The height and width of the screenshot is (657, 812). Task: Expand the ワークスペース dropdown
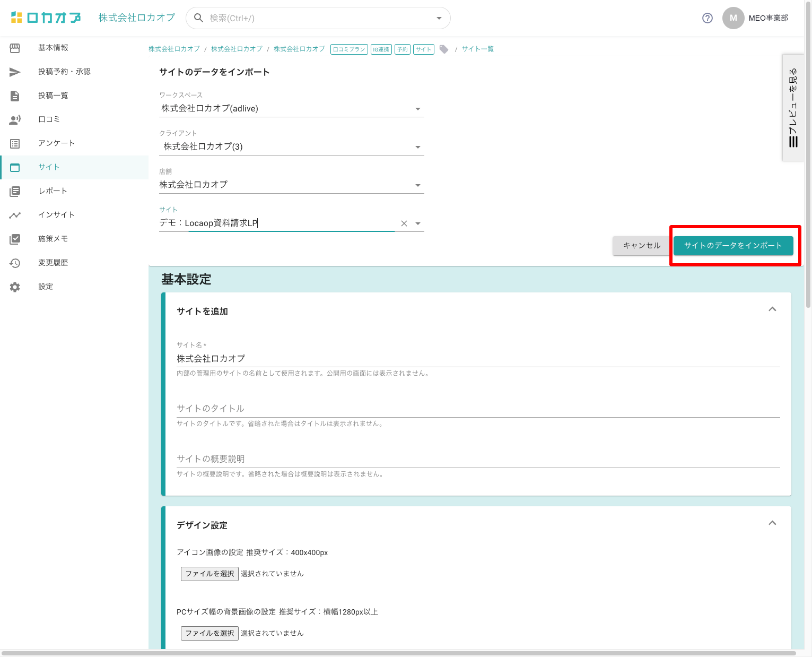(418, 109)
